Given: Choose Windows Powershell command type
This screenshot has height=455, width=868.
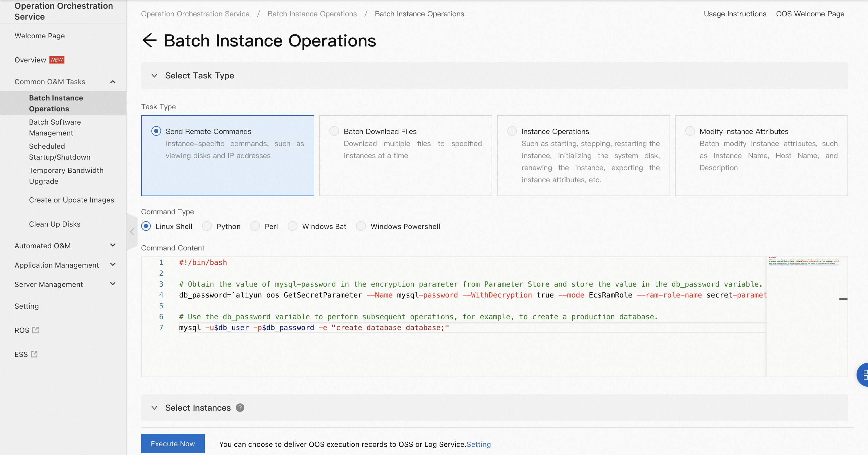Looking at the screenshot, I should 361,226.
